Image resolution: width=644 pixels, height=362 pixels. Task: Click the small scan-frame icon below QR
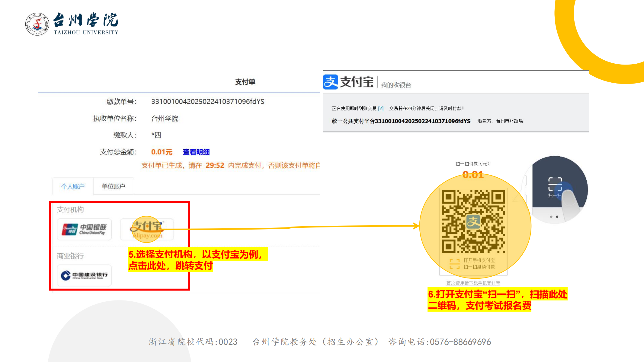[454, 264]
